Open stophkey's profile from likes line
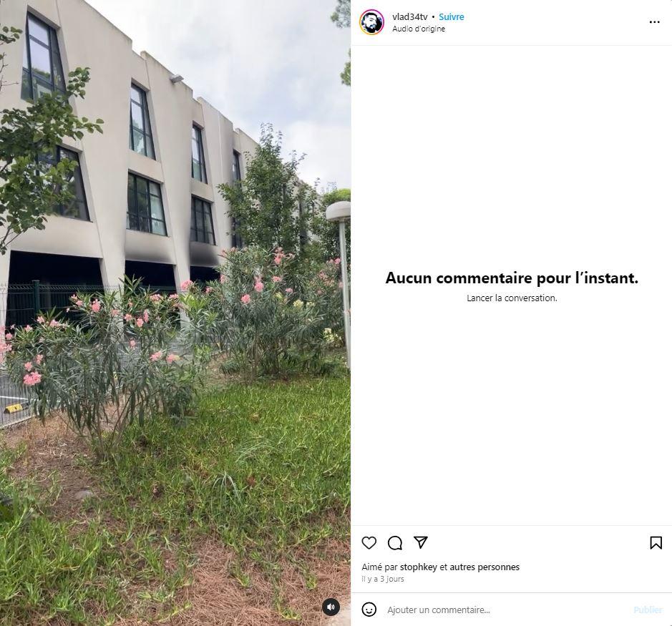This screenshot has height=626, width=672. tap(418, 567)
